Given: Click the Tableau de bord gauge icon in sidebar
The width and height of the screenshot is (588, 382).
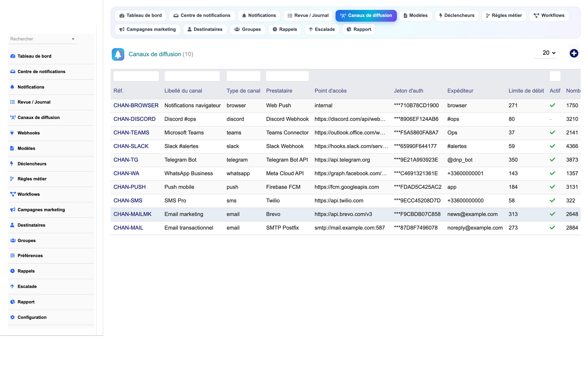Looking at the screenshot, I should [13, 56].
